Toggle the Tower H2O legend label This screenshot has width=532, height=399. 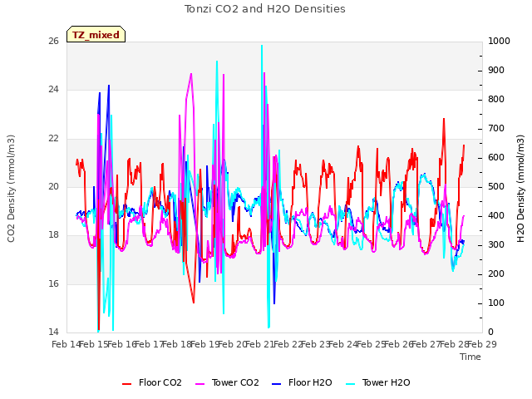(x=386, y=382)
